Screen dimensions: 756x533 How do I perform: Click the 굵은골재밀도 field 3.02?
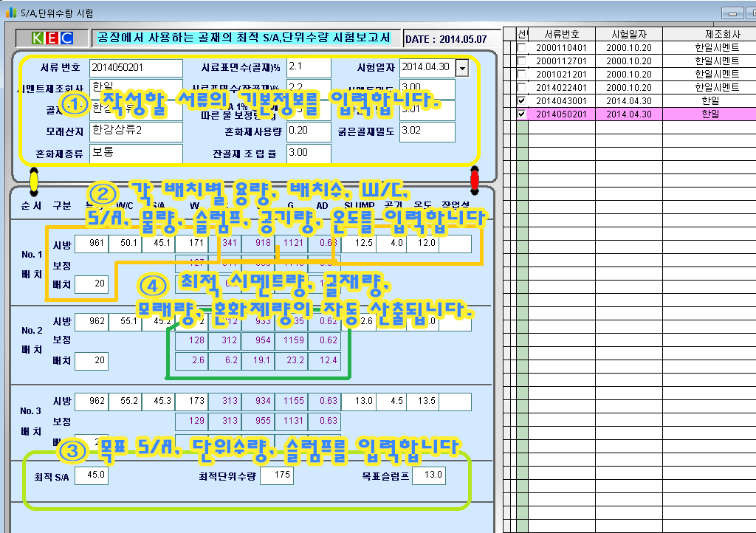tap(427, 131)
